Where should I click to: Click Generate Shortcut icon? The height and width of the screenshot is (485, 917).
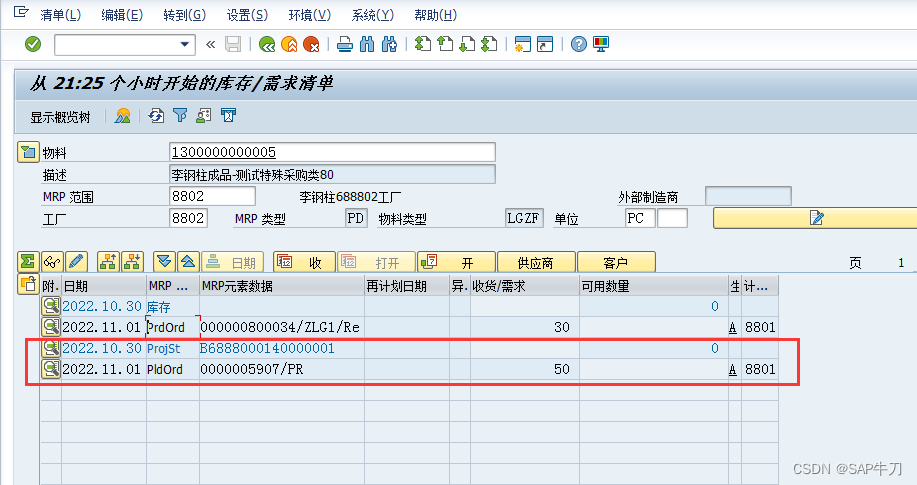click(545, 44)
